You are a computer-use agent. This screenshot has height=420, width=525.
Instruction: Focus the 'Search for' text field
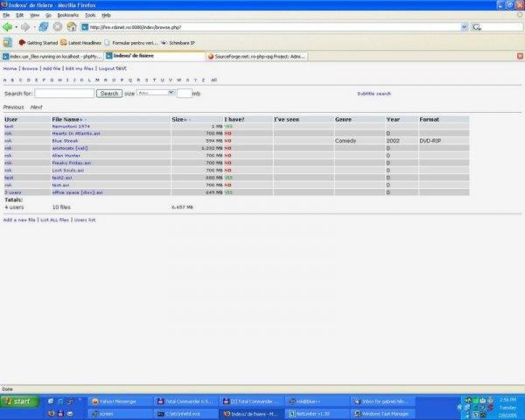[x=64, y=93]
